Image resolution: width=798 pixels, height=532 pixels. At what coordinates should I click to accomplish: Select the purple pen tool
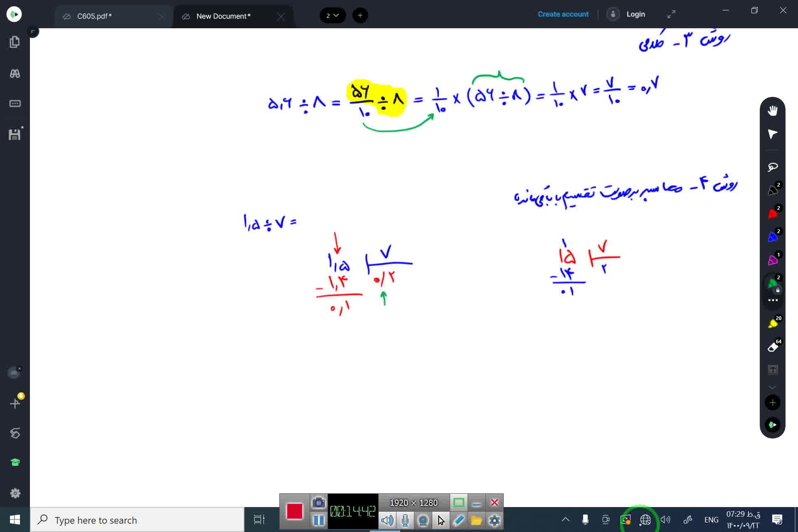coord(773,260)
